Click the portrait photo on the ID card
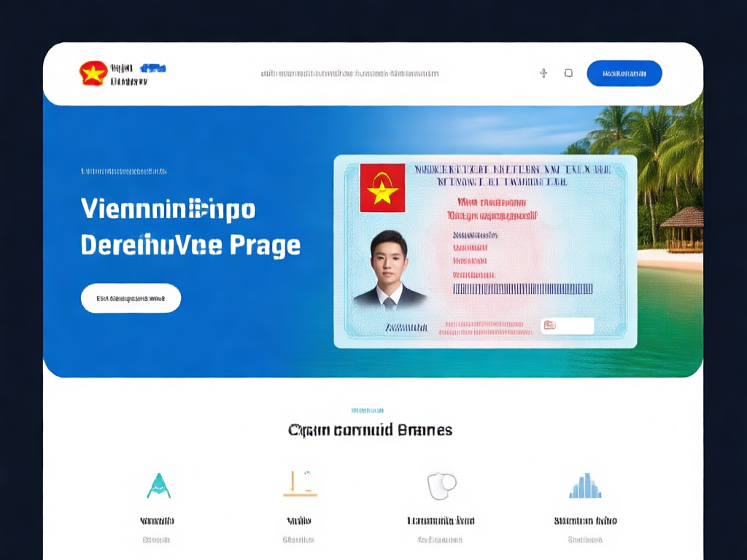The width and height of the screenshot is (747, 560). (x=390, y=270)
